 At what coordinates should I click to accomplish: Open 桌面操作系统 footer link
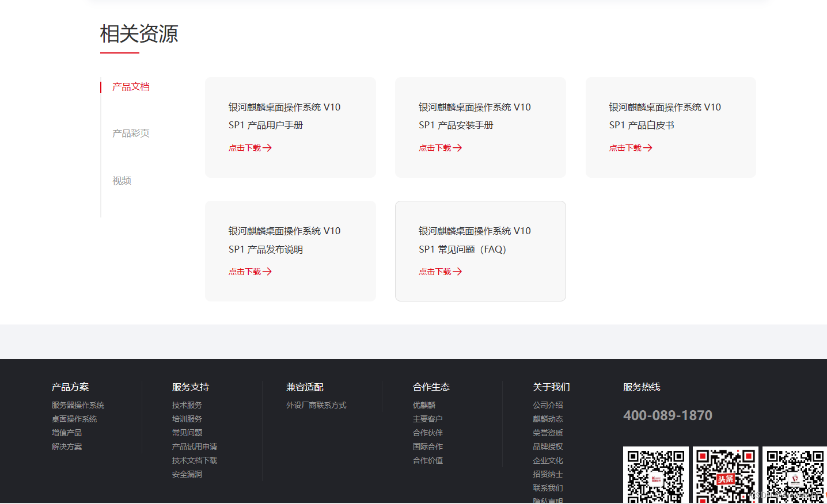(74, 419)
